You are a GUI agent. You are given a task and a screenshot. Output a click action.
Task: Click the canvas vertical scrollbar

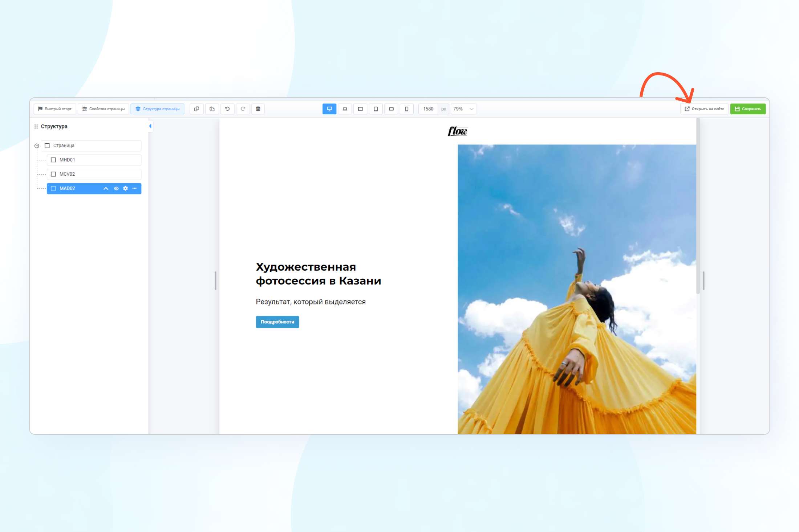click(698, 205)
